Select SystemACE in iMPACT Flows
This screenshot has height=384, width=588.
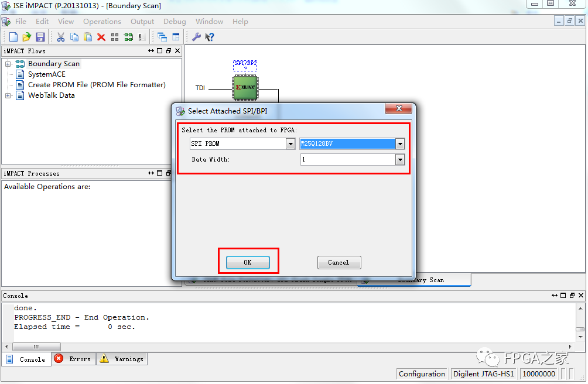pos(46,74)
